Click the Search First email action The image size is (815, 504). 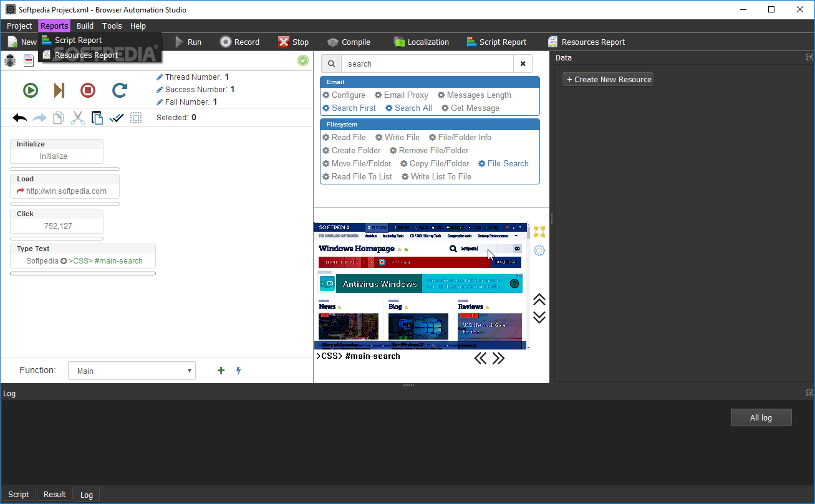(x=349, y=108)
